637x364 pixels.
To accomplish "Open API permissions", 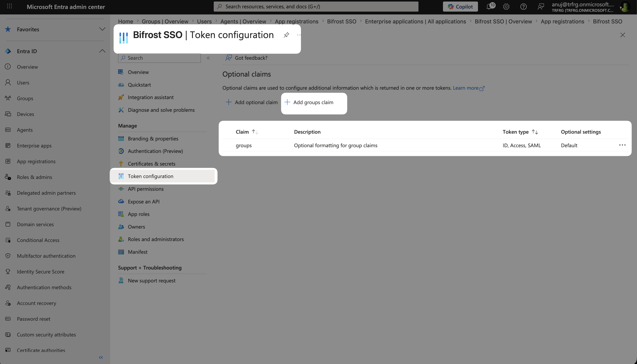I will tap(146, 189).
